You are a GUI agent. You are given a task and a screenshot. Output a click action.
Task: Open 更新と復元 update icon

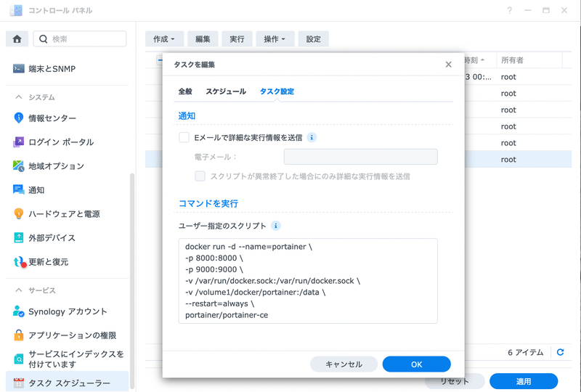20,262
